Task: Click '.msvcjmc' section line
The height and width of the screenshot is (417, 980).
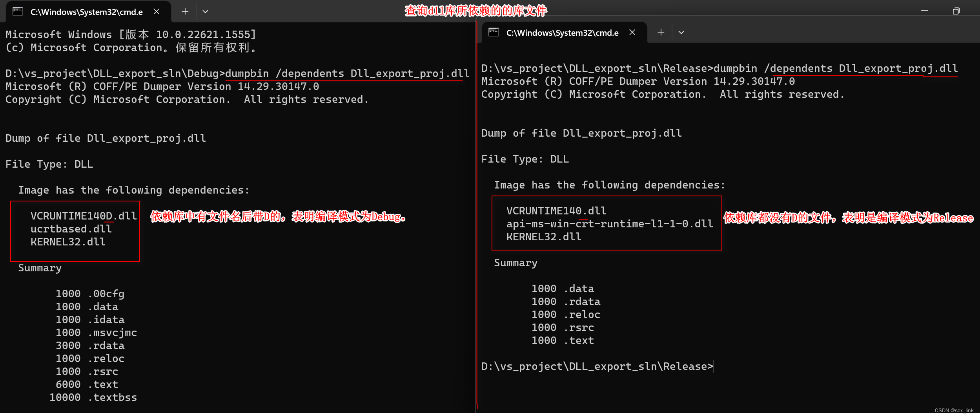Action: click(96, 333)
